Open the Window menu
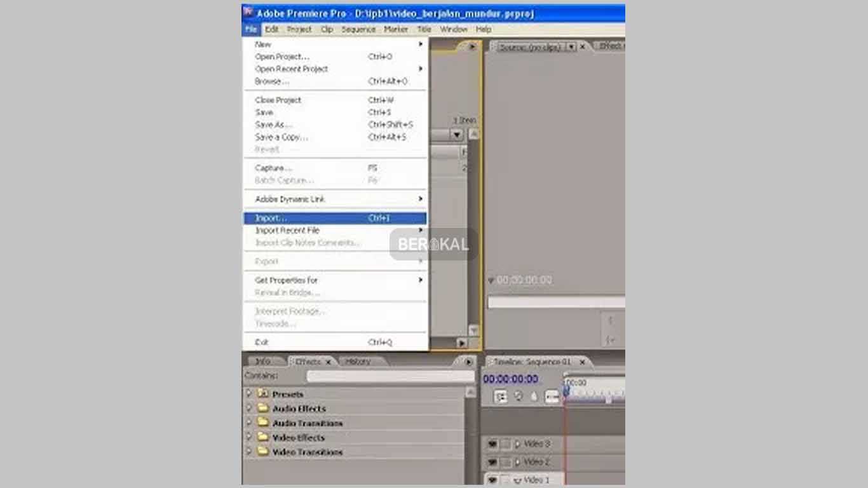Screen dimensions: 868x488 [454, 29]
